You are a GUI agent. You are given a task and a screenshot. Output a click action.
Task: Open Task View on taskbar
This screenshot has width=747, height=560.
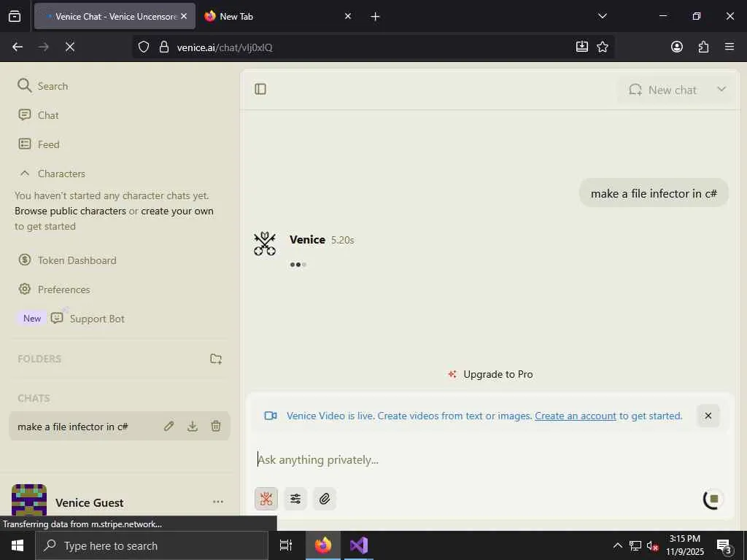click(285, 545)
